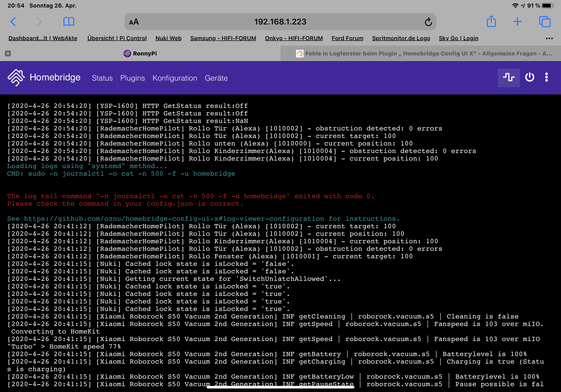This screenshot has height=392, width=561.
Task: Switch to the Geräte page
Action: [216, 78]
